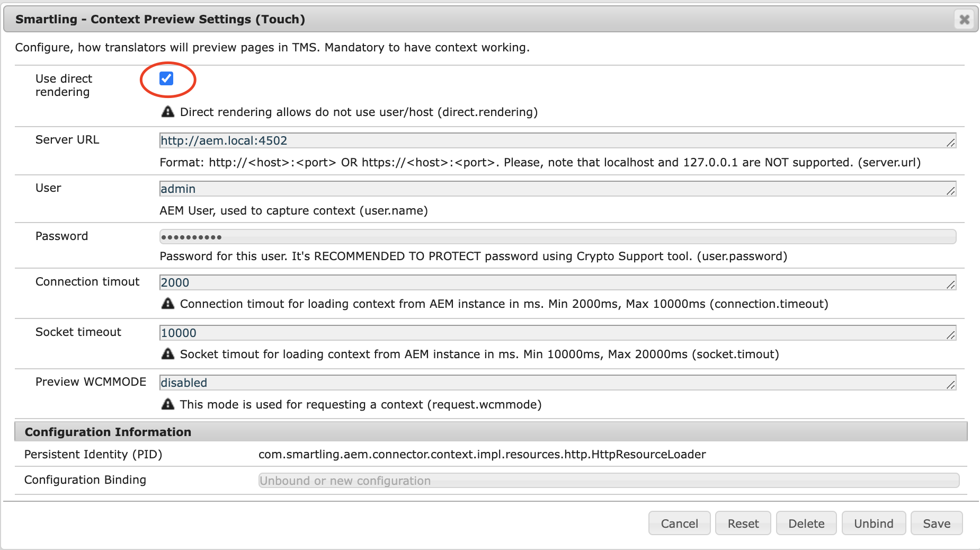Click warning icon beside connection timout description
The height and width of the screenshot is (550, 980).
tap(167, 304)
